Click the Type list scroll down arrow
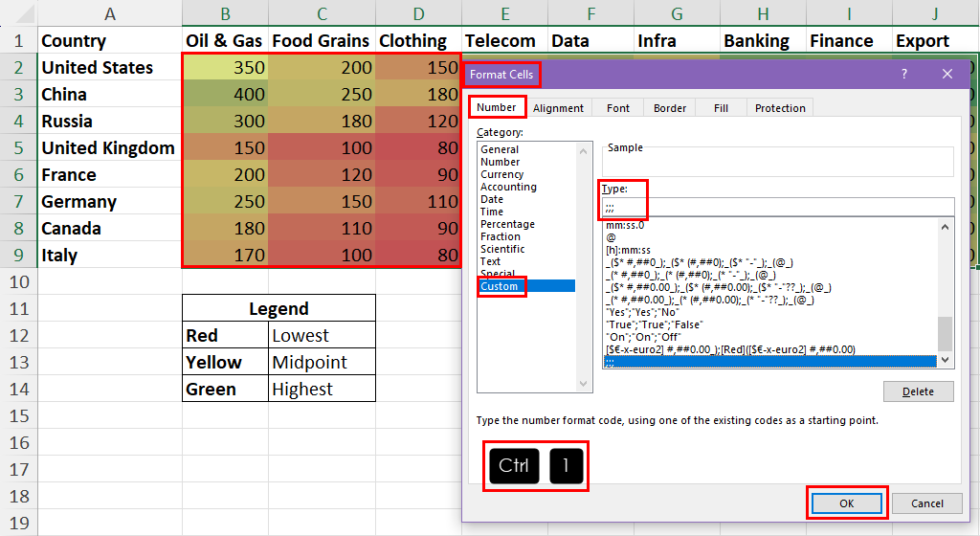The width and height of the screenshot is (980, 536). (x=945, y=360)
